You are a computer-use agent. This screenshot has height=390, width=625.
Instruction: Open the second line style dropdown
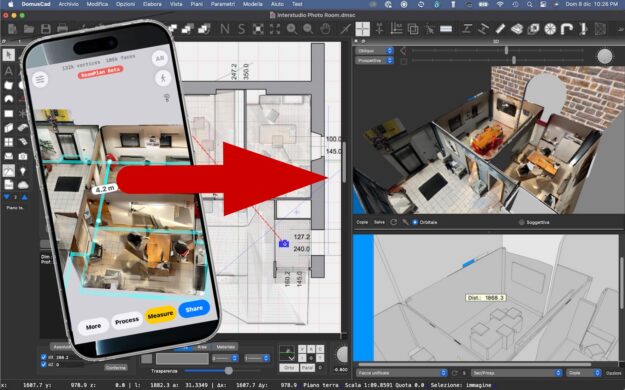(x=257, y=358)
